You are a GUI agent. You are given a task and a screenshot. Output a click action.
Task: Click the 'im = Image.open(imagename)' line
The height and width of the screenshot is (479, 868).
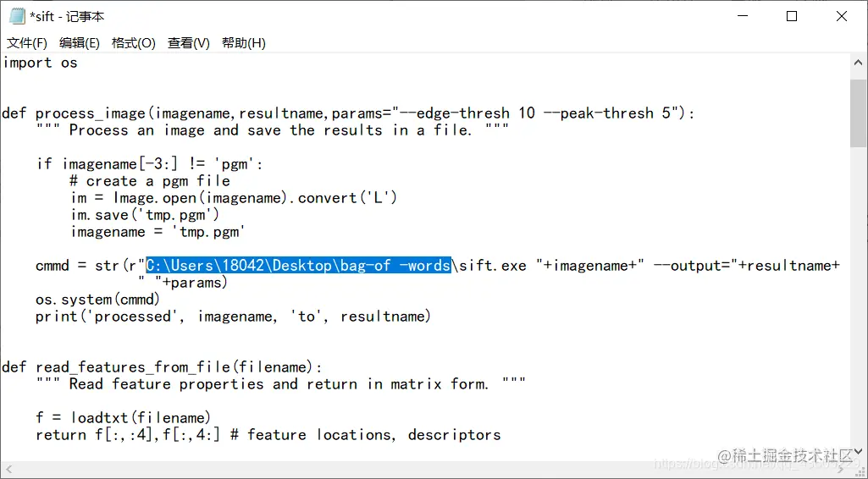(234, 198)
